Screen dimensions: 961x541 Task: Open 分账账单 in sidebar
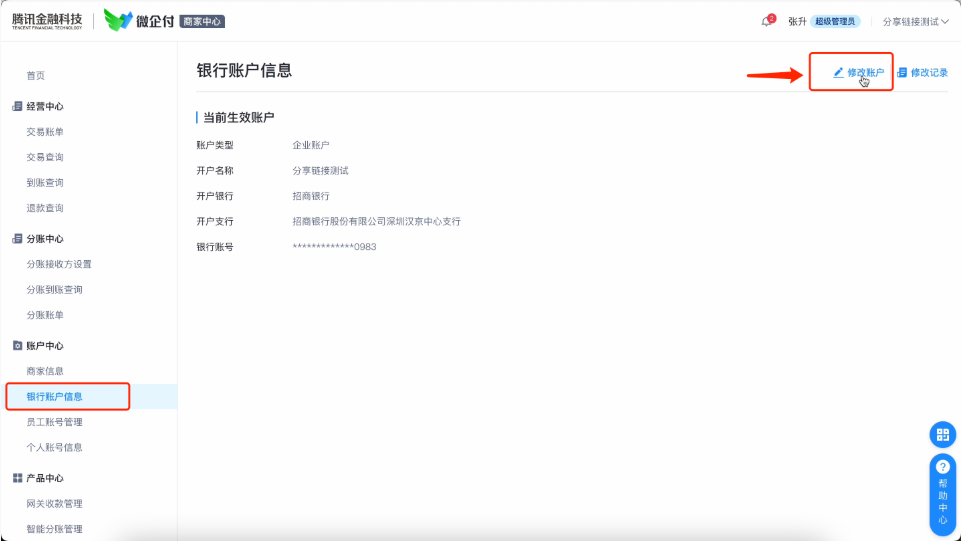(x=45, y=315)
